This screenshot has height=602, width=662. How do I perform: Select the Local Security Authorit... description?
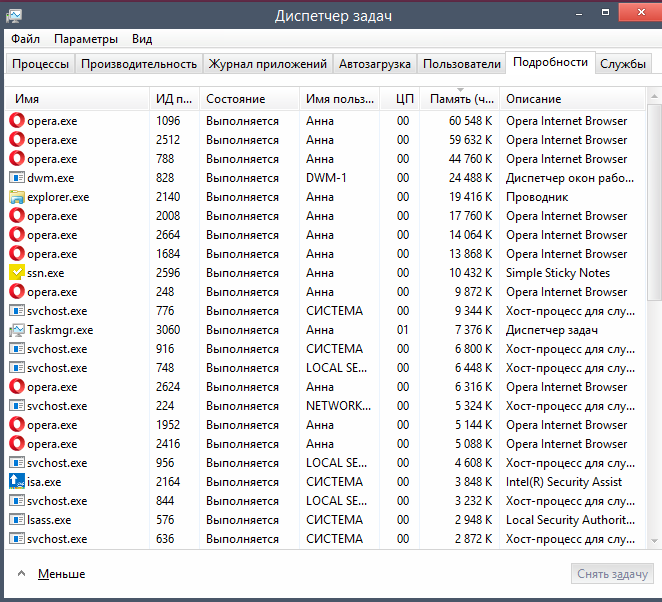coord(570,520)
